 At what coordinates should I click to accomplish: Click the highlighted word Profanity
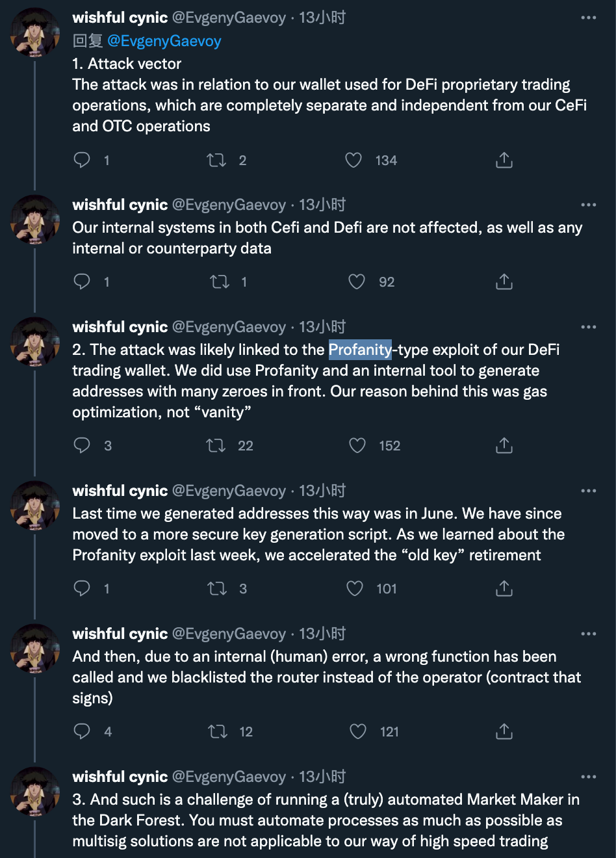click(x=360, y=350)
